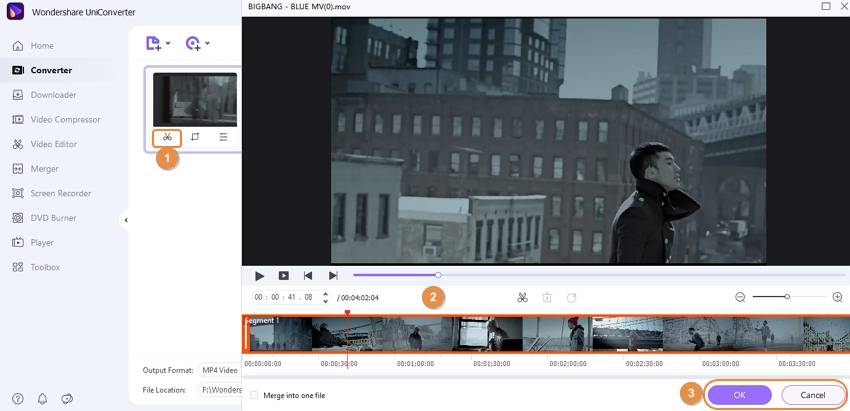Viewport: 850px width, 411px height.
Task: Click the play segment button
Action: pyautogui.click(x=284, y=276)
